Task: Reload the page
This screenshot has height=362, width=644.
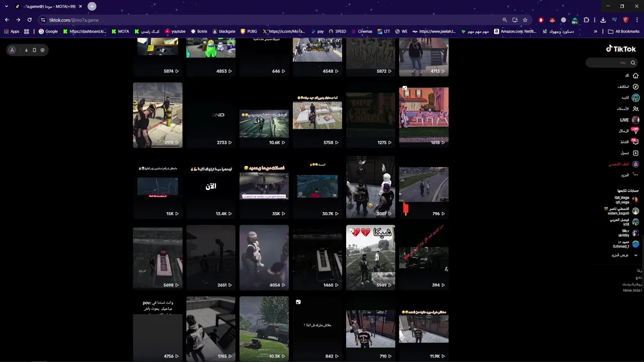Action: (29, 20)
